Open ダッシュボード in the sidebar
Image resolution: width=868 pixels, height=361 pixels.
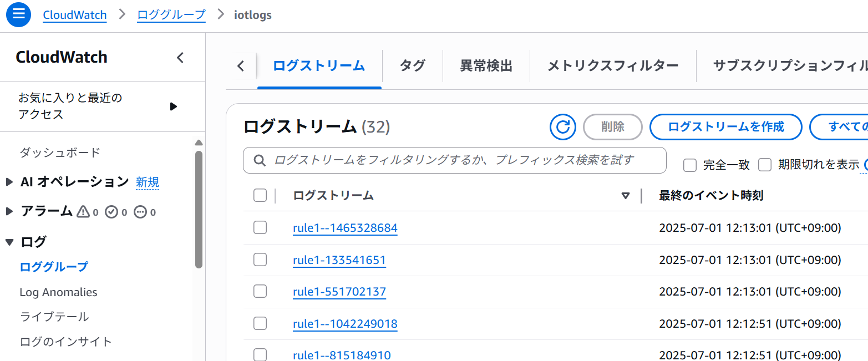(60, 152)
